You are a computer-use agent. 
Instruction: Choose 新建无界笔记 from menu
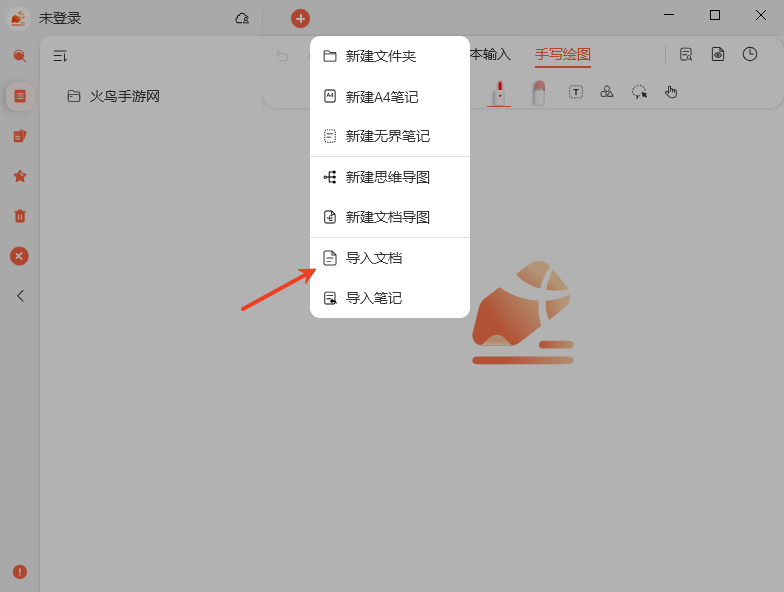click(390, 136)
